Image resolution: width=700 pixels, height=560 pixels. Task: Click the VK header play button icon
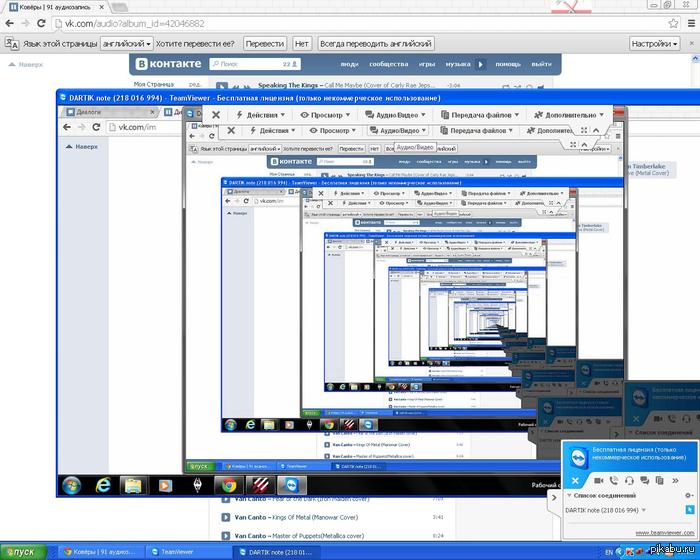(x=479, y=64)
